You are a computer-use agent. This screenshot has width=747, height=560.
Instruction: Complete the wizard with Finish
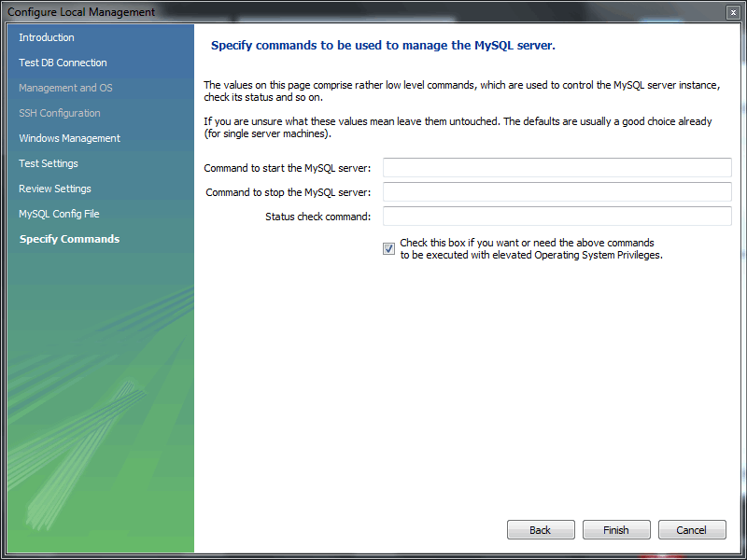tap(616, 529)
